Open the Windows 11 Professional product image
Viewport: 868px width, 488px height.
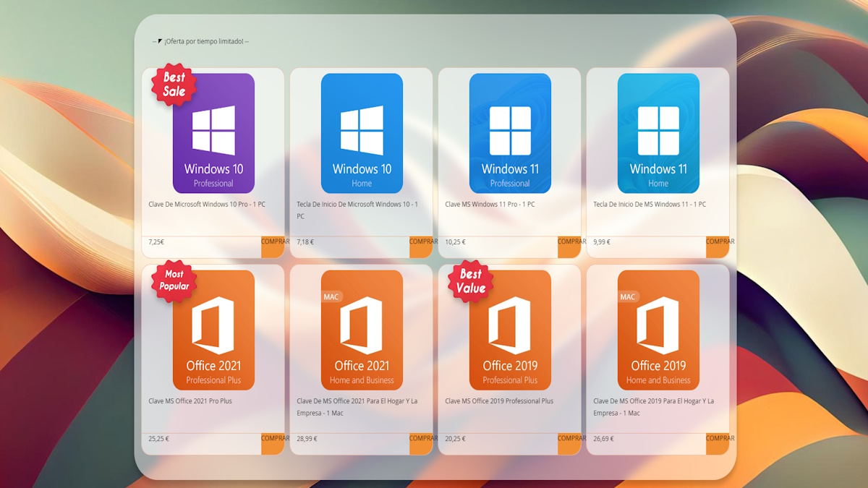pyautogui.click(x=510, y=133)
